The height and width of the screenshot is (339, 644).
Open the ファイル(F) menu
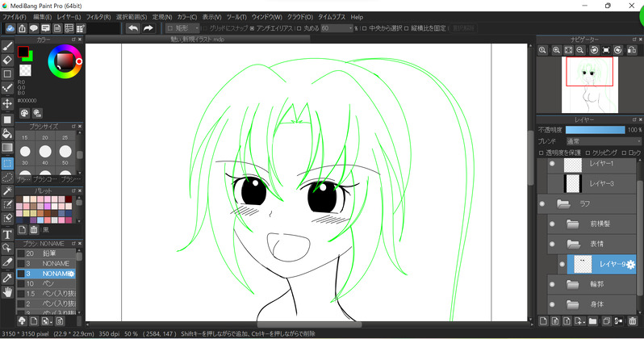15,17
